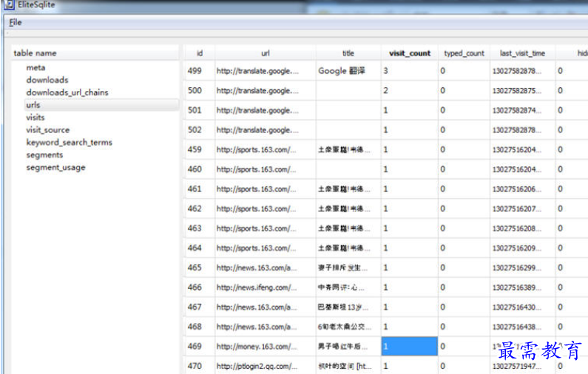The image size is (588, 374).
Task: Select the id cell 500
Action: (200, 90)
